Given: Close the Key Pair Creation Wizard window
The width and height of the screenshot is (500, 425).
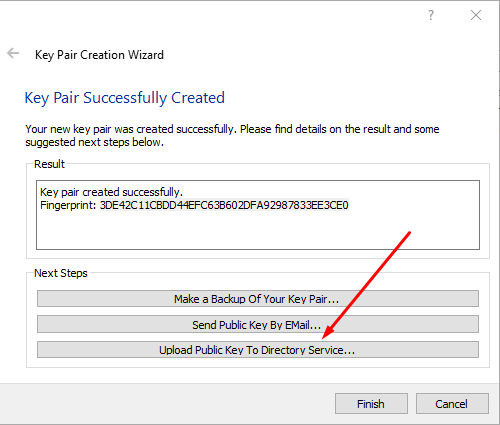Looking at the screenshot, I should pyautogui.click(x=476, y=15).
